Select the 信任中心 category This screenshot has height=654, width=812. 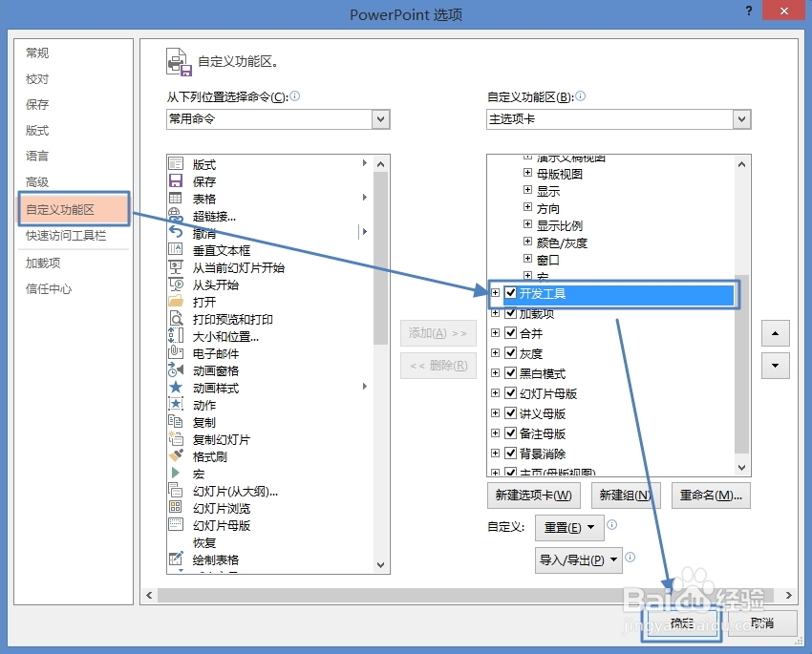[49, 288]
